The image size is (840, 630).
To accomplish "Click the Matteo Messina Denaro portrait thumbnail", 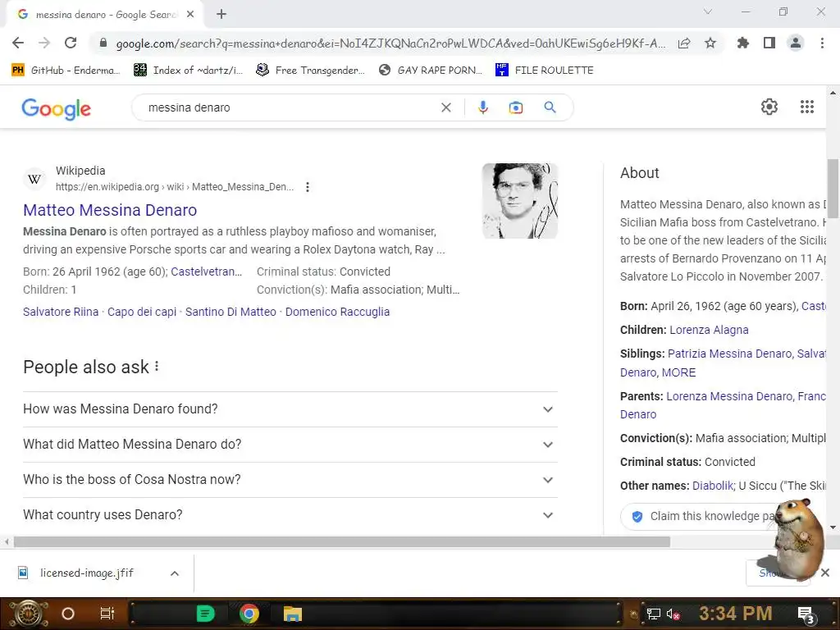I will coord(519,201).
